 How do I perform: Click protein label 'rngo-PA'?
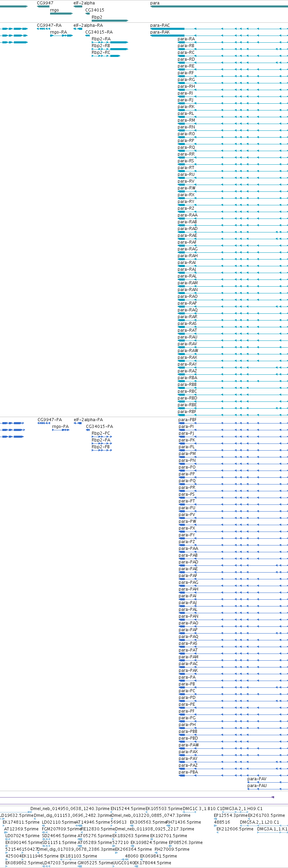click(x=61, y=427)
